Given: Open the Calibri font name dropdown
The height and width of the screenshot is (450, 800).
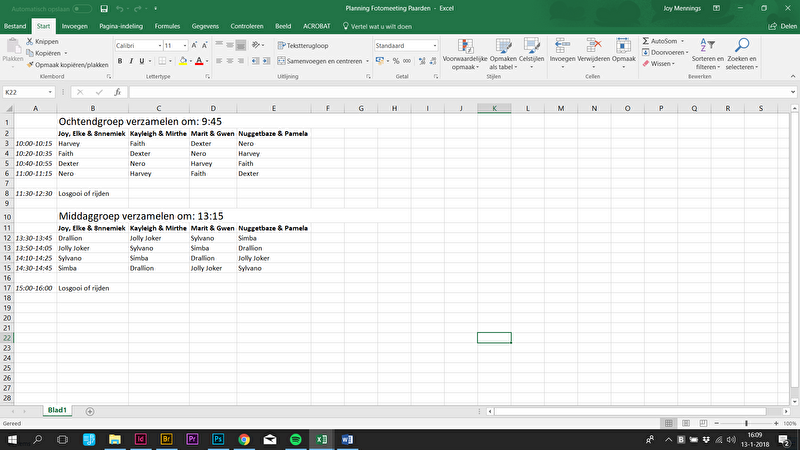Looking at the screenshot, I should pyautogui.click(x=160, y=45).
